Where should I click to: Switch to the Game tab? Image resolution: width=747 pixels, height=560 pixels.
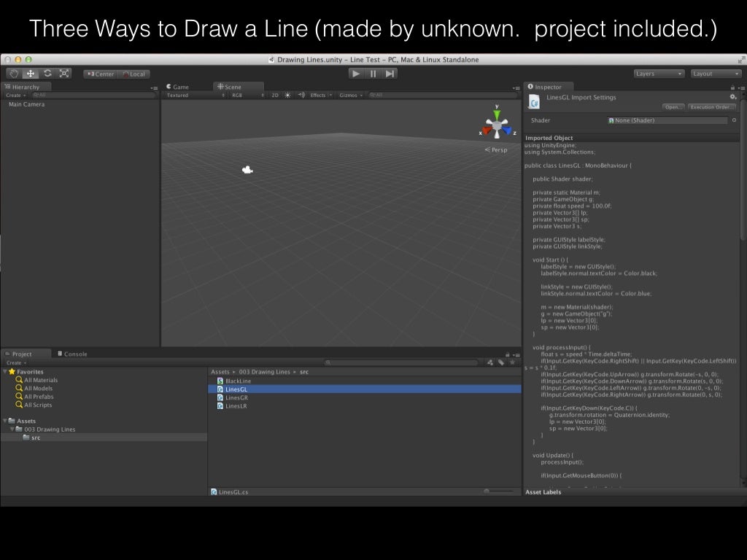(178, 87)
